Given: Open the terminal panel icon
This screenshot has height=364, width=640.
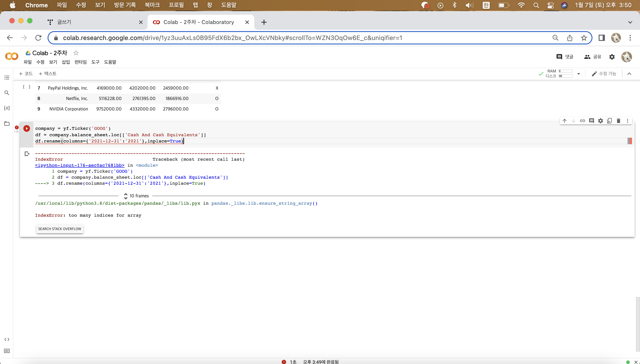Looking at the screenshot, I should click(x=7, y=351).
